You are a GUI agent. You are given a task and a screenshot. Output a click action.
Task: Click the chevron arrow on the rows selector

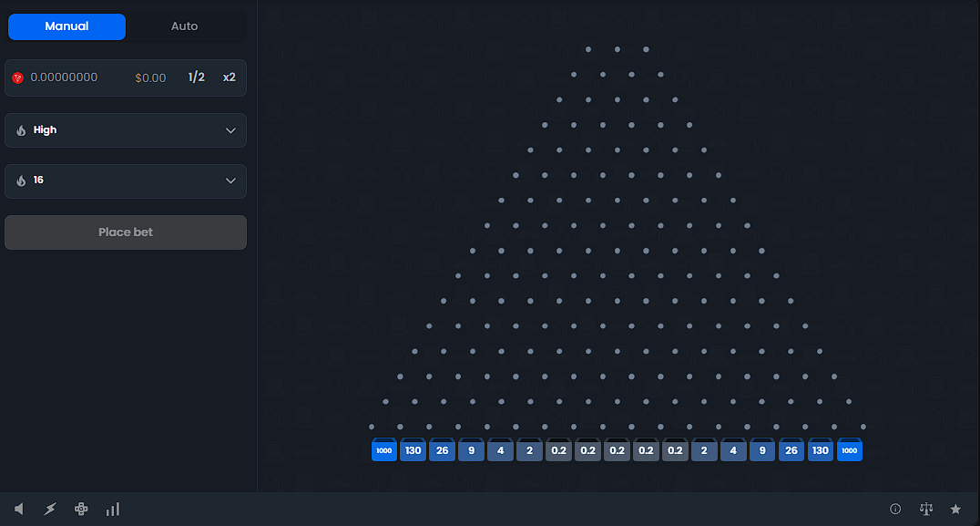[230, 180]
